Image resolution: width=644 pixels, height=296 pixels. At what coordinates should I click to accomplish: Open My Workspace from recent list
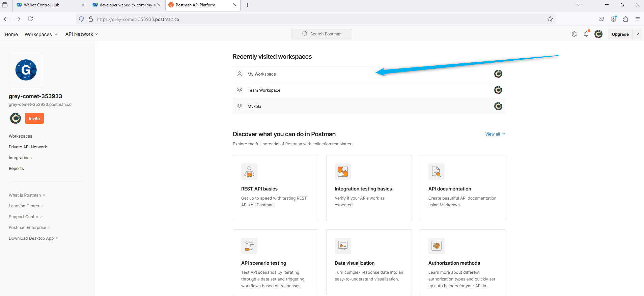coord(369,74)
